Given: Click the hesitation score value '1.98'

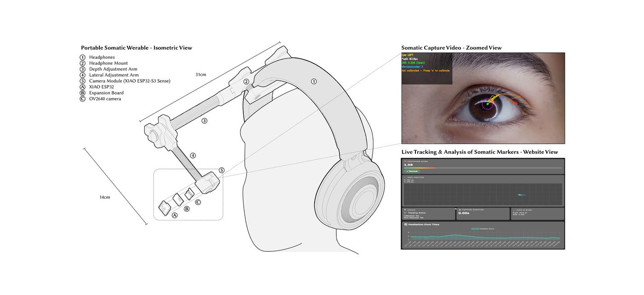Looking at the screenshot, I should tap(408, 165).
